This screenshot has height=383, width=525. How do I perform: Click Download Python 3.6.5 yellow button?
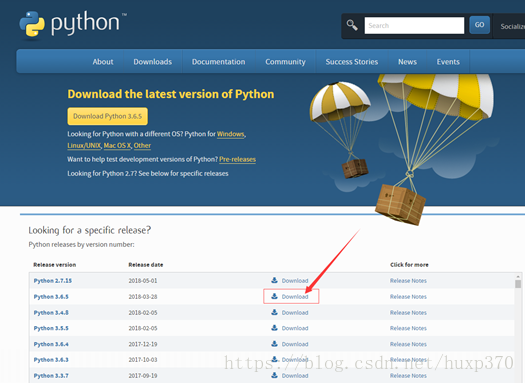pyautogui.click(x=107, y=116)
